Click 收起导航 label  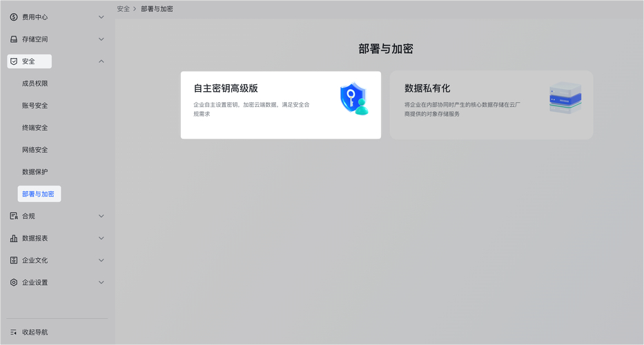pos(35,333)
